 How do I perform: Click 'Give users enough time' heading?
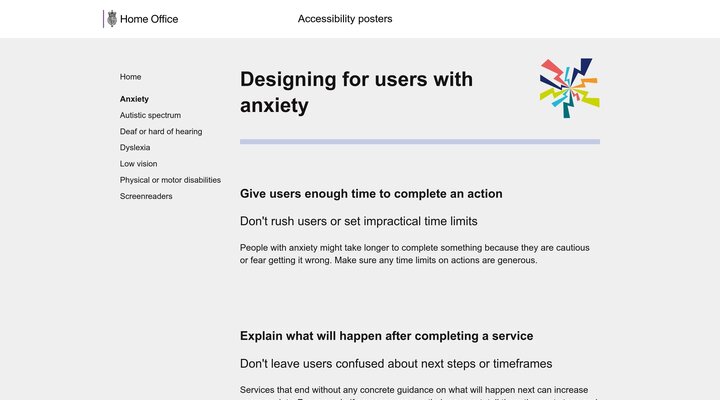click(371, 194)
